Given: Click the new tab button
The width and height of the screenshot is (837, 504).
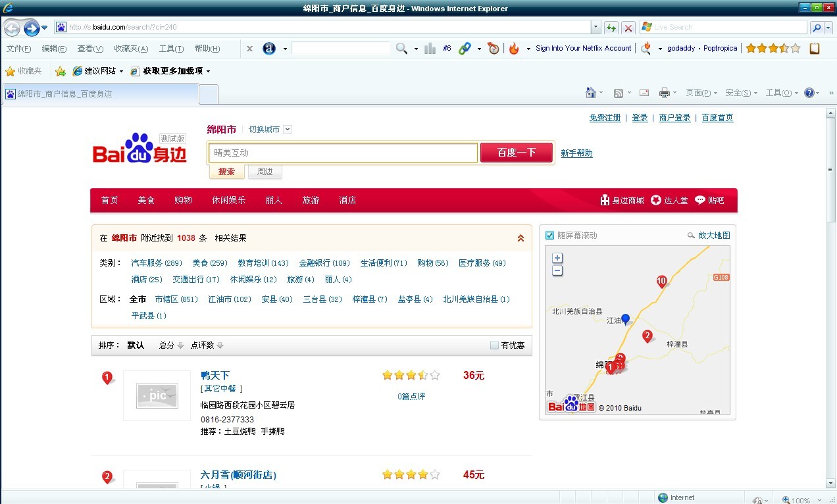Looking at the screenshot, I should (x=209, y=94).
